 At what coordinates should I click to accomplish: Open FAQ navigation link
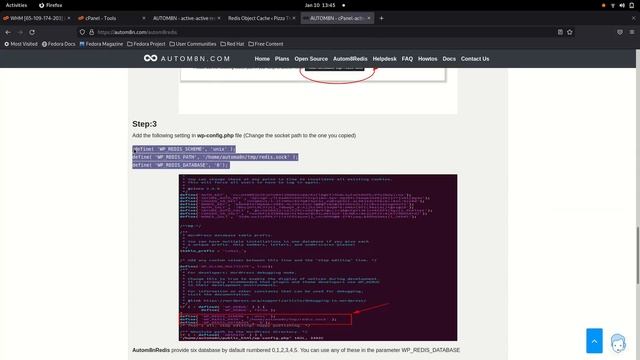click(407, 59)
